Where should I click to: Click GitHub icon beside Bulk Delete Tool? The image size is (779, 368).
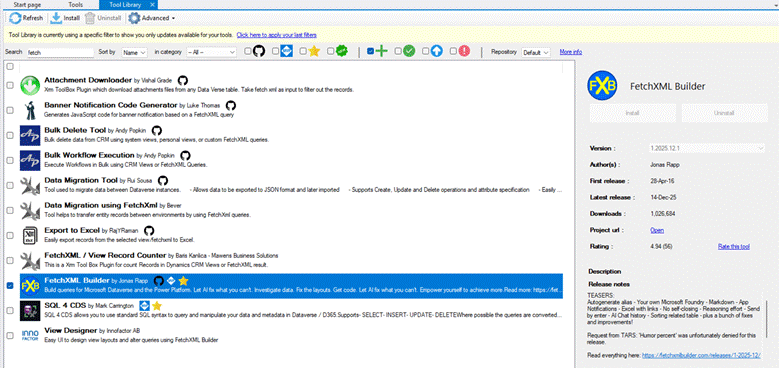[x=156, y=131]
